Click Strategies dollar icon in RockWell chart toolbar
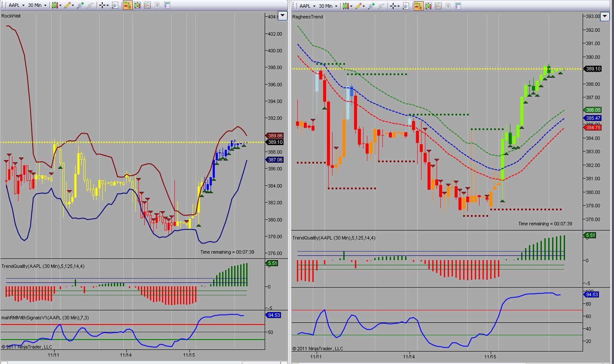614x364 pixels. click(157, 6)
